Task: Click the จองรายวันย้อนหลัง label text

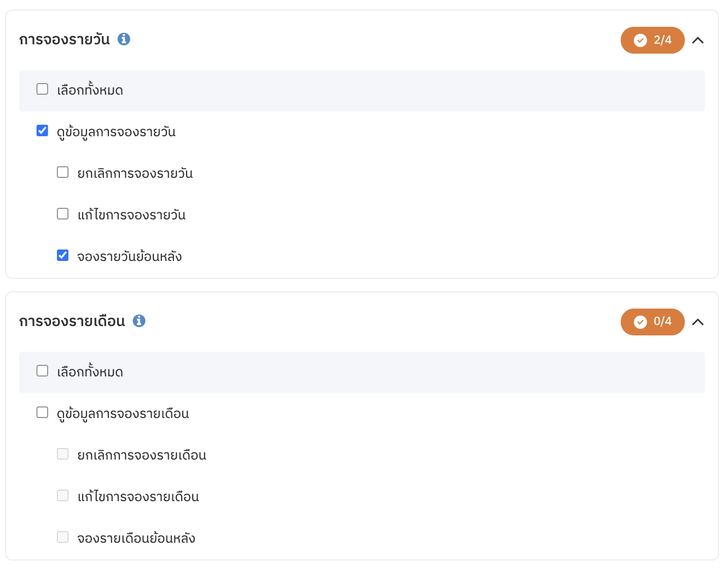Action: (x=130, y=256)
